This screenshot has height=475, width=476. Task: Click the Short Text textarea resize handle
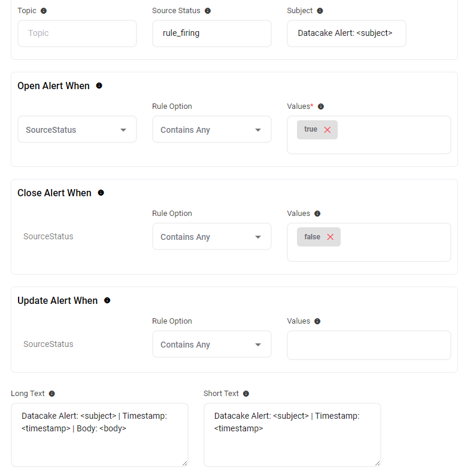(377, 464)
